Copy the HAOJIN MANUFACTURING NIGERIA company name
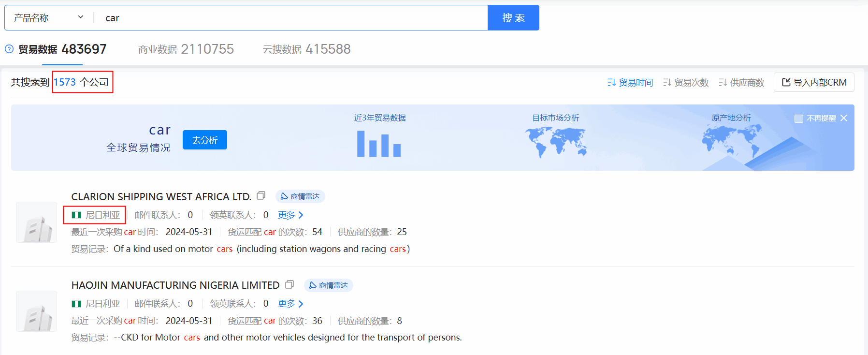Screen dimensions: 868x355 coord(289,284)
